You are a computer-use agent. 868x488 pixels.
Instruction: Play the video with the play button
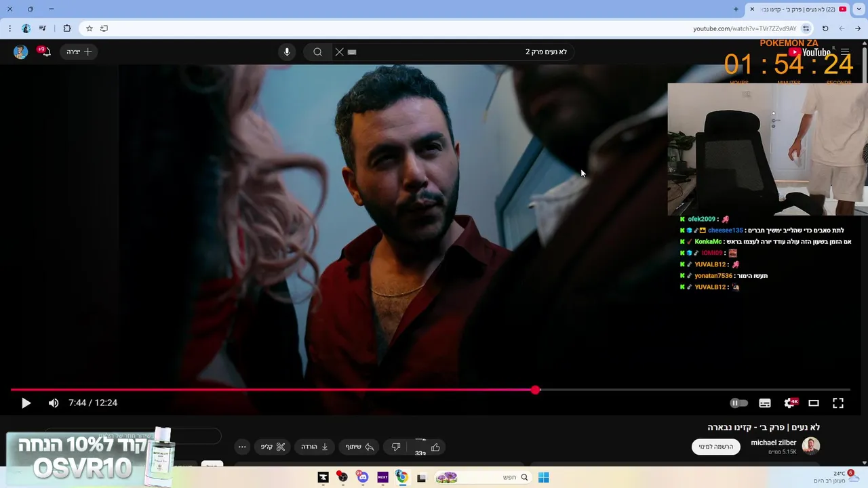click(x=26, y=403)
